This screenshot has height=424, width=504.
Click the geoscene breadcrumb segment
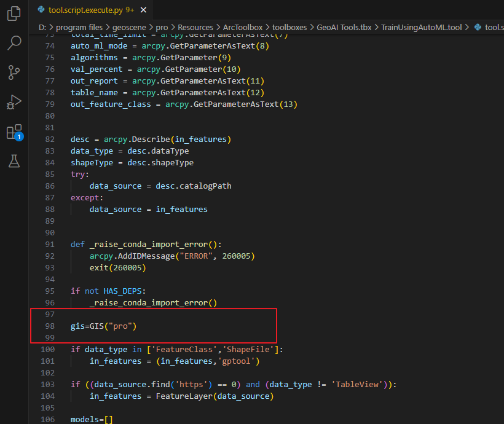coord(129,27)
